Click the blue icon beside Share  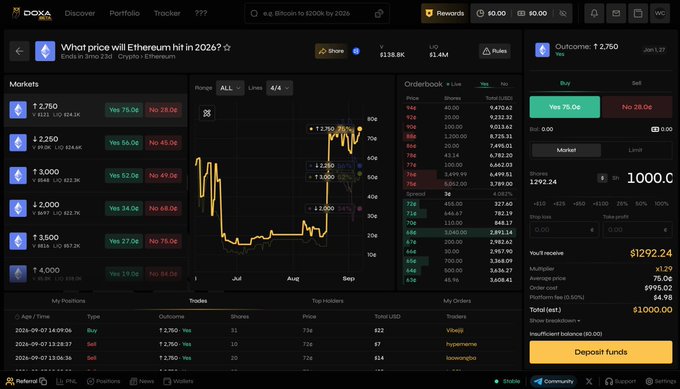coord(356,51)
